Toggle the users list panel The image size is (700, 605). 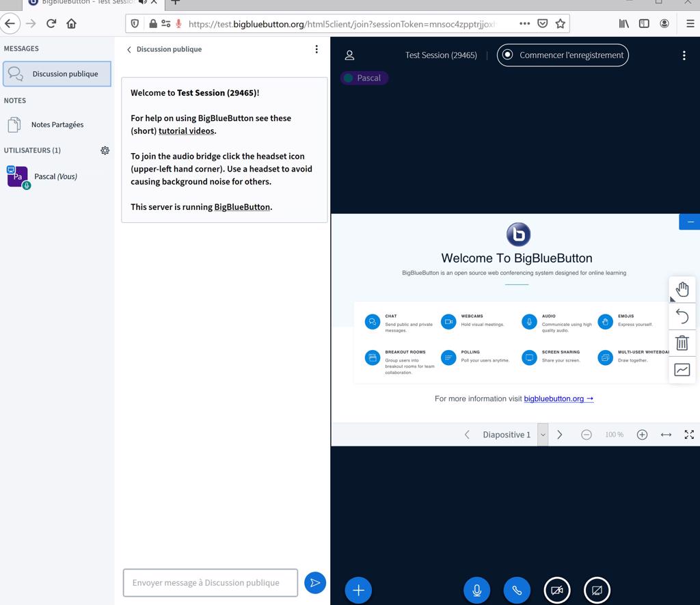349,55
